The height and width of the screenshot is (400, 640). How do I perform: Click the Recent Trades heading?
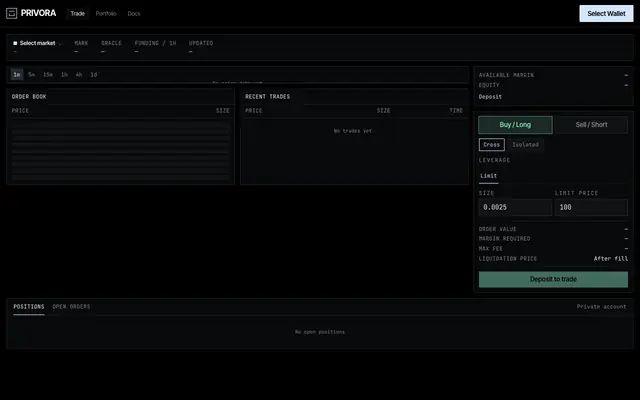(267, 97)
